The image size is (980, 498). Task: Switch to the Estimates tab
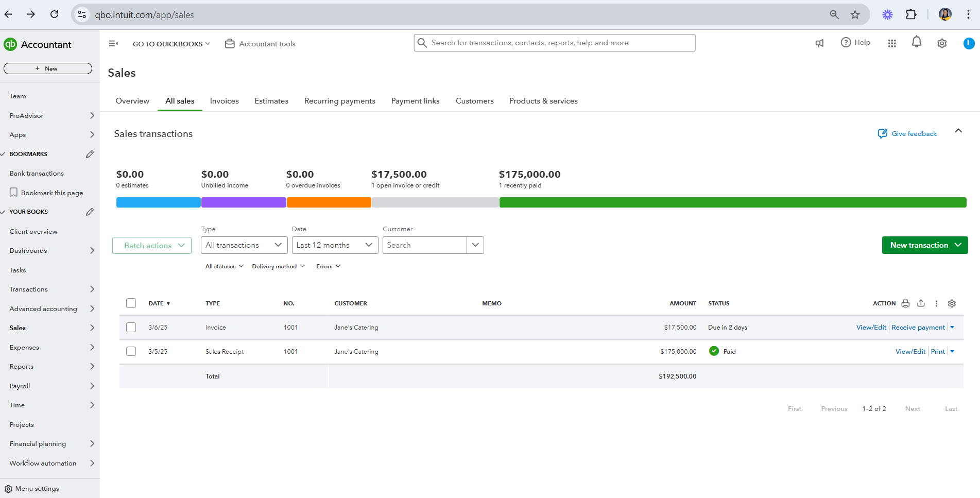pos(271,101)
